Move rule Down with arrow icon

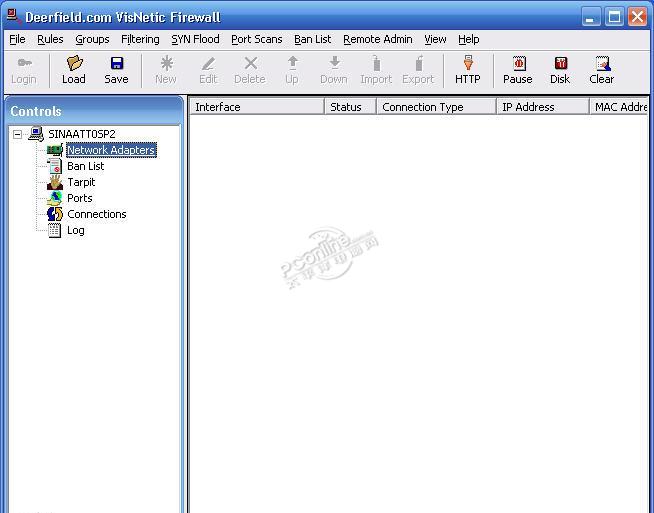pyautogui.click(x=335, y=63)
